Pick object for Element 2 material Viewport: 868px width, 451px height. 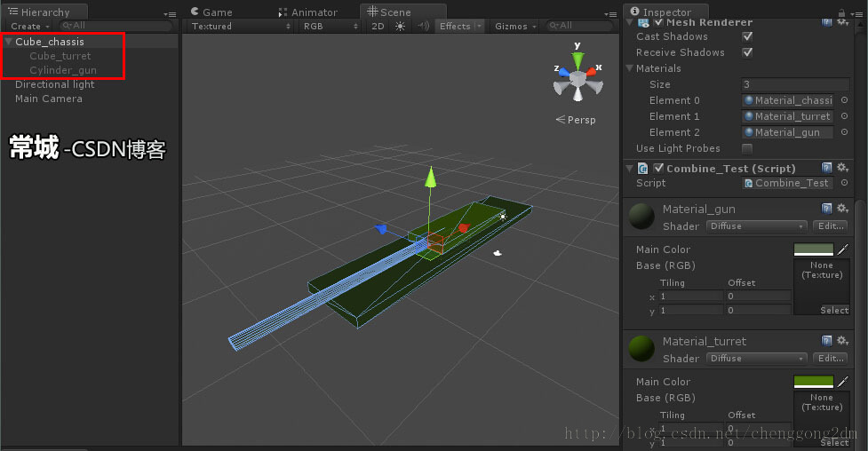tap(844, 132)
